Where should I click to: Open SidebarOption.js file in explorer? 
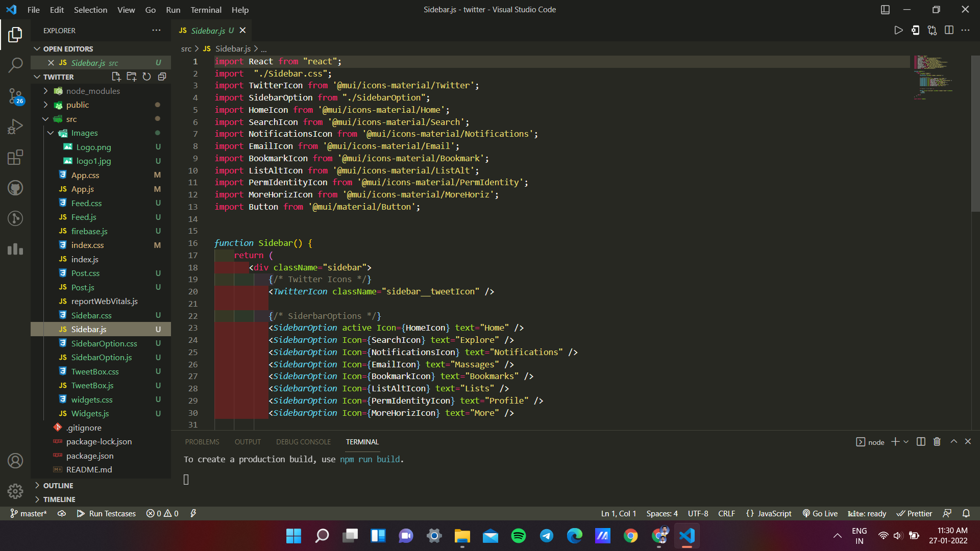(102, 358)
